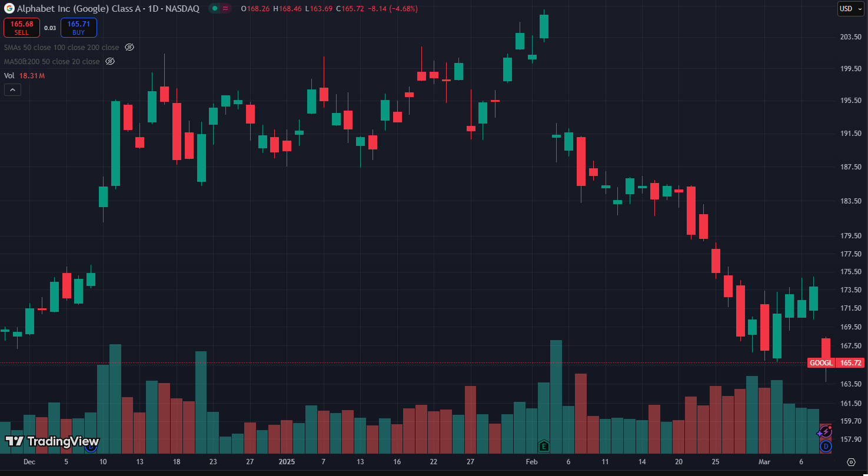The height and width of the screenshot is (476, 868).
Task: Click the 2025 label on the time axis
Action: [x=287, y=462]
